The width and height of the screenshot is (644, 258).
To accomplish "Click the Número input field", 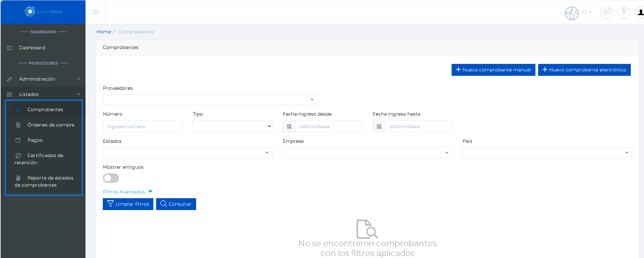I will pos(143,126).
